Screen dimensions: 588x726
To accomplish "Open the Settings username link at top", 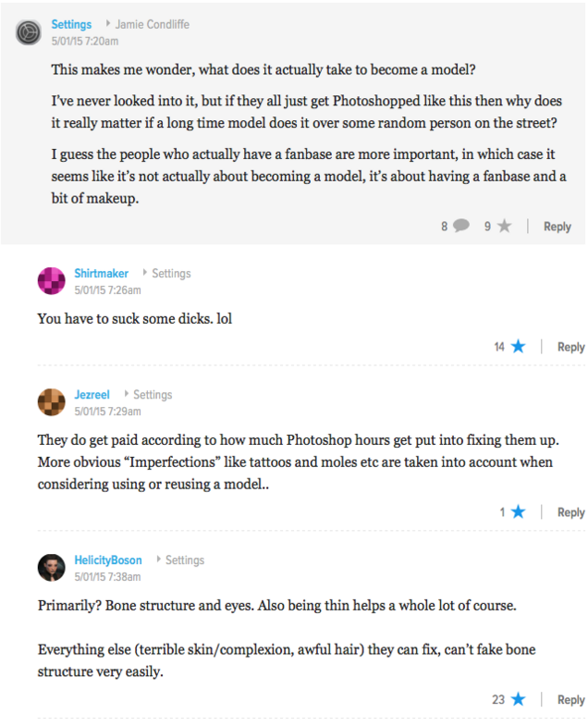I will tap(71, 24).
